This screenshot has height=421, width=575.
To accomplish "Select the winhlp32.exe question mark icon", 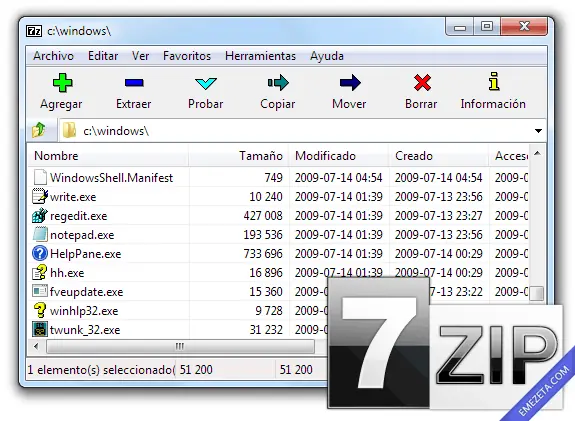I will 40,310.
